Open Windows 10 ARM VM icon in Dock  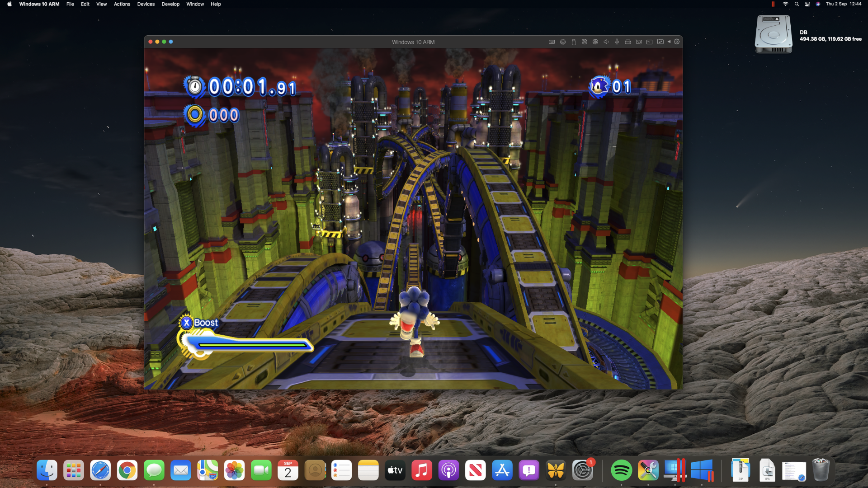702,470
